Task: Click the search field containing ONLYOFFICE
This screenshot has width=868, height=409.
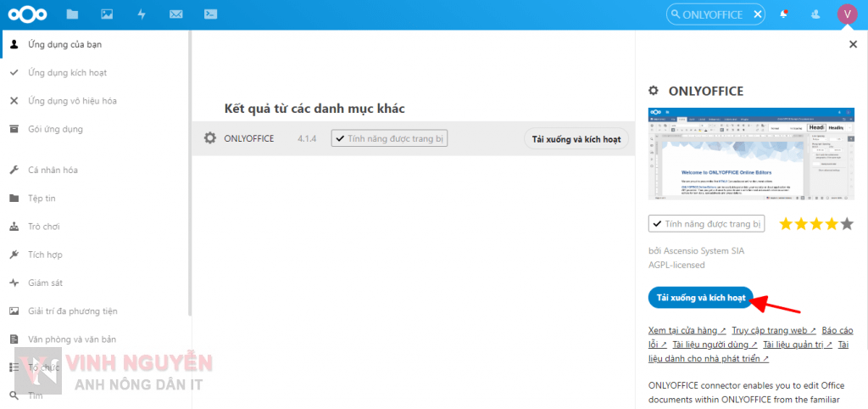Action: pyautogui.click(x=712, y=14)
